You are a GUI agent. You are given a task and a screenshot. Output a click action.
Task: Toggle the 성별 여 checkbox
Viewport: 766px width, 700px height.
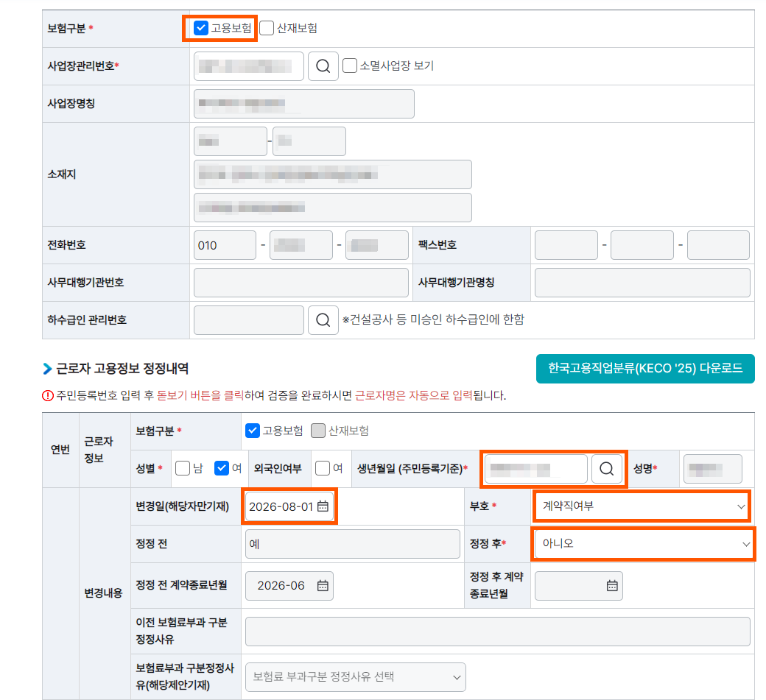click(222, 468)
